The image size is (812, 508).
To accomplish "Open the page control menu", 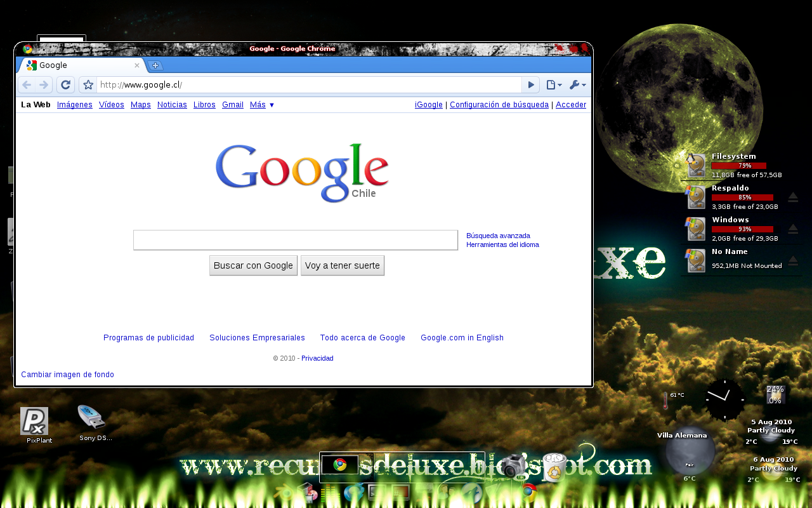I will point(554,85).
